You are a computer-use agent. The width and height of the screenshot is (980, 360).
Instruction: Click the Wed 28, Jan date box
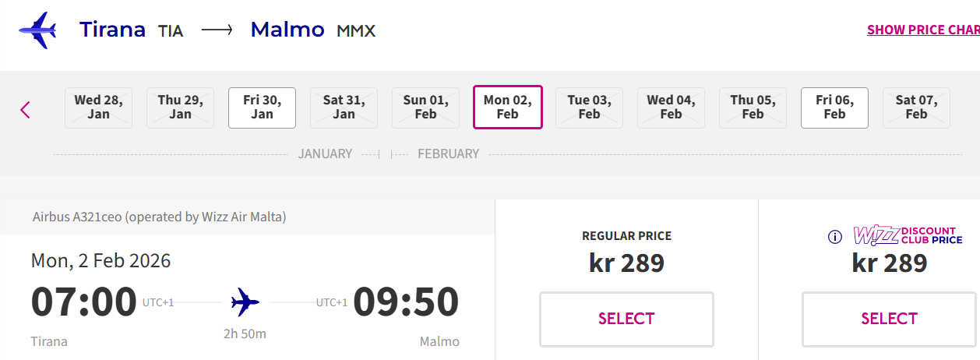click(98, 108)
